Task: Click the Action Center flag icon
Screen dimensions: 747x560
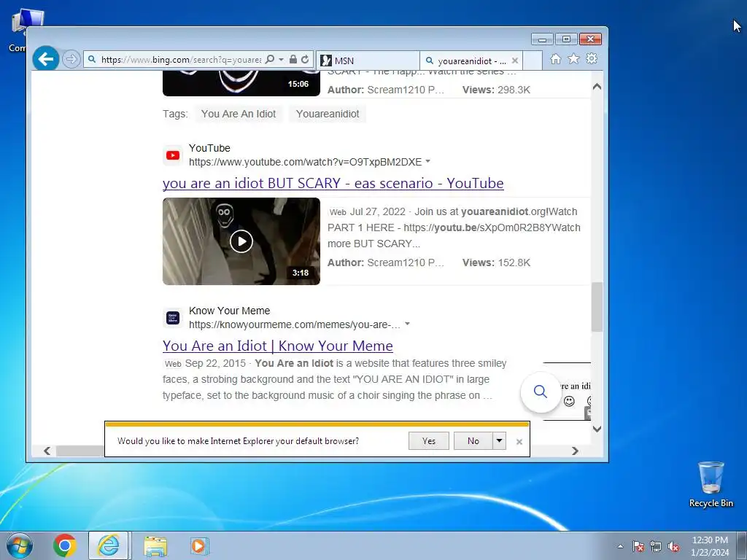Action: 638,546
